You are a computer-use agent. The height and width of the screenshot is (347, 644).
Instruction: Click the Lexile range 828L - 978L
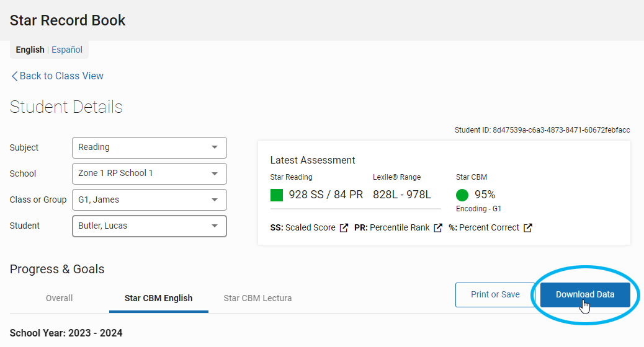click(402, 195)
